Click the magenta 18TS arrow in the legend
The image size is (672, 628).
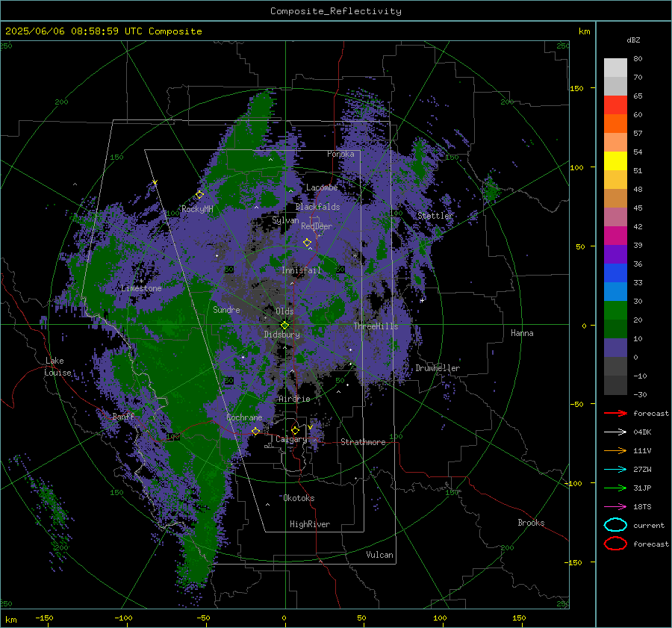[615, 507]
